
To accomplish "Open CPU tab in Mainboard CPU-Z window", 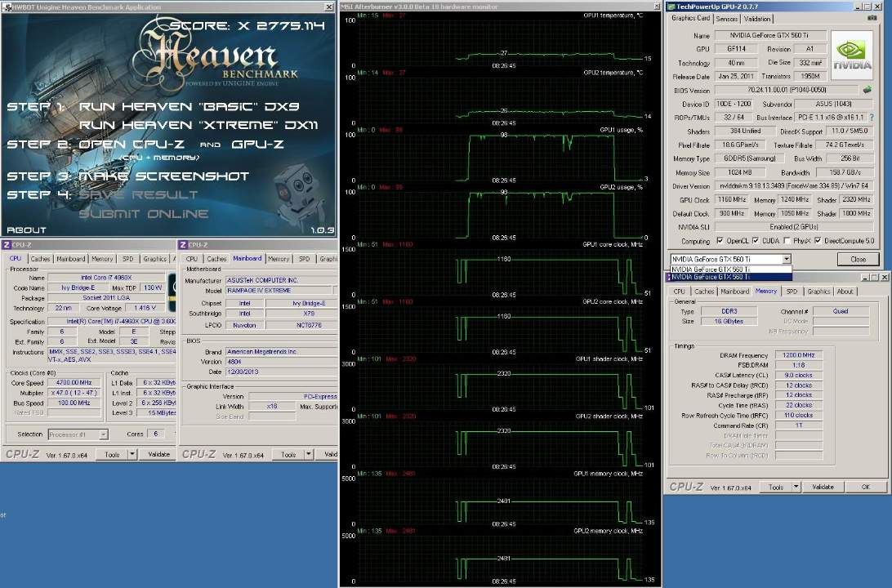I will [x=192, y=259].
